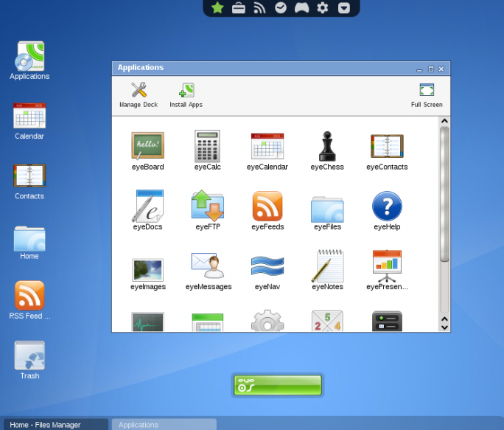
Task: Launch the eyeNotes notepad
Action: pos(327,267)
